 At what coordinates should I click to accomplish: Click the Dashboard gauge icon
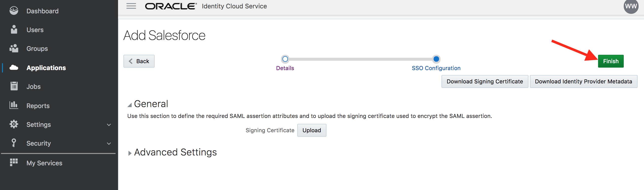[x=14, y=10]
